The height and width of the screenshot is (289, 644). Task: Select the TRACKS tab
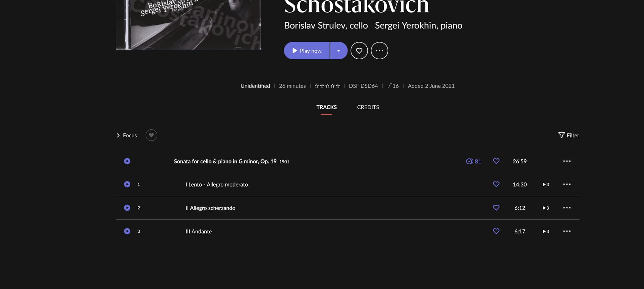coord(326,107)
